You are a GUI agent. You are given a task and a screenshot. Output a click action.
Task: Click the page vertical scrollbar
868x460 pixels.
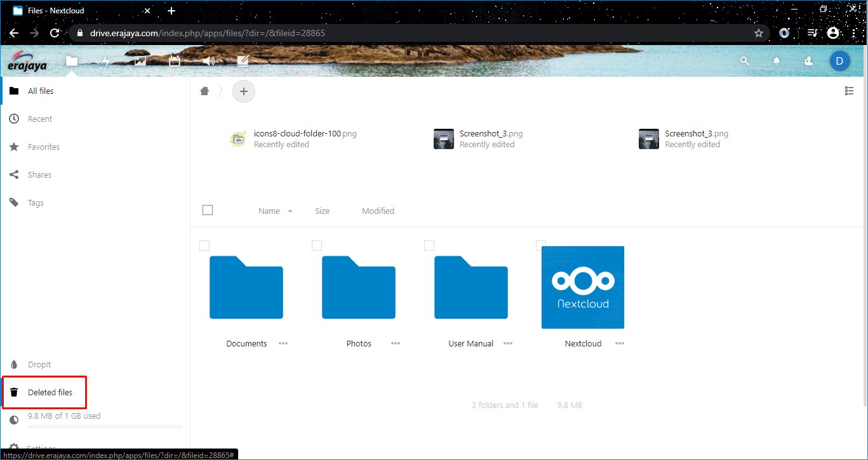point(865,241)
